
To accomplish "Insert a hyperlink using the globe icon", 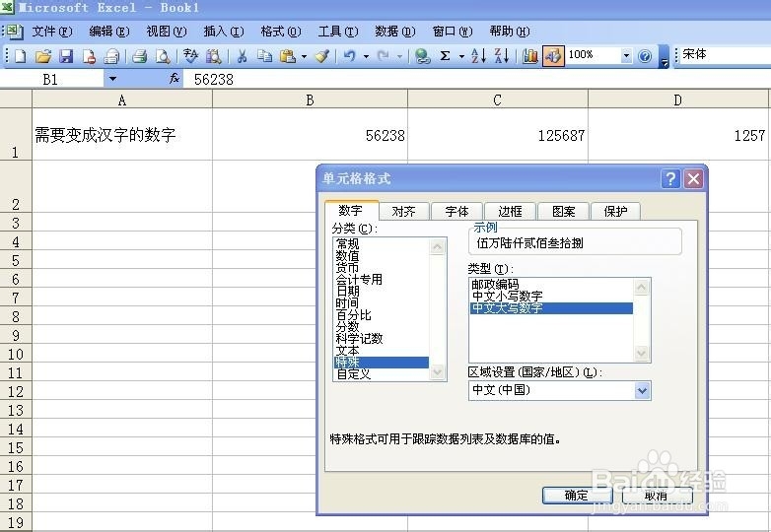I will (422, 56).
